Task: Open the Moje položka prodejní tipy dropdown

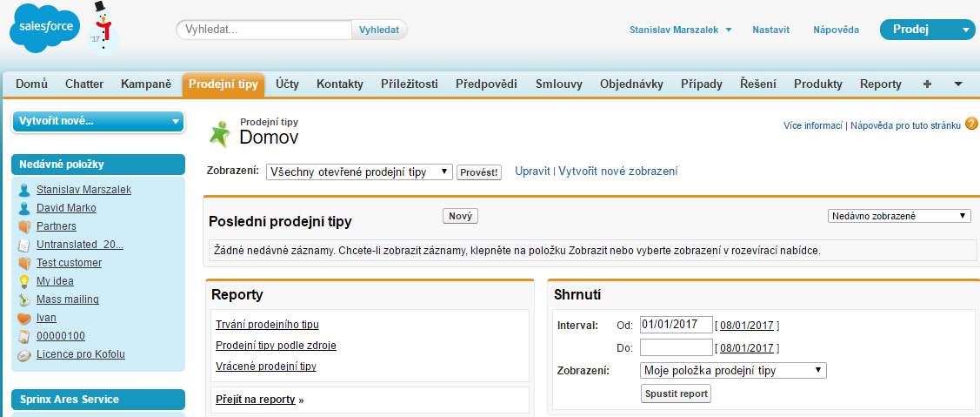Action: pos(733,371)
